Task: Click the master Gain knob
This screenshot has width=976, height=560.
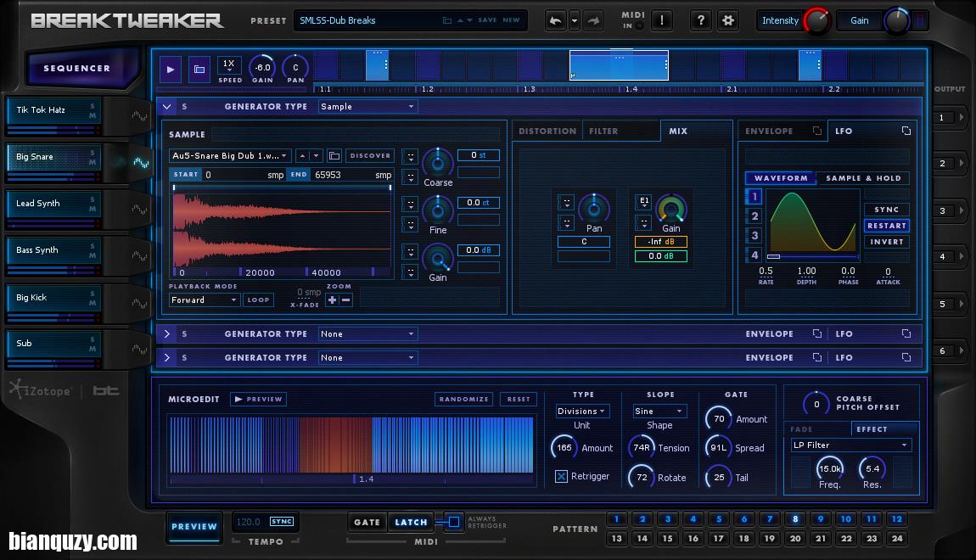Action: click(897, 20)
